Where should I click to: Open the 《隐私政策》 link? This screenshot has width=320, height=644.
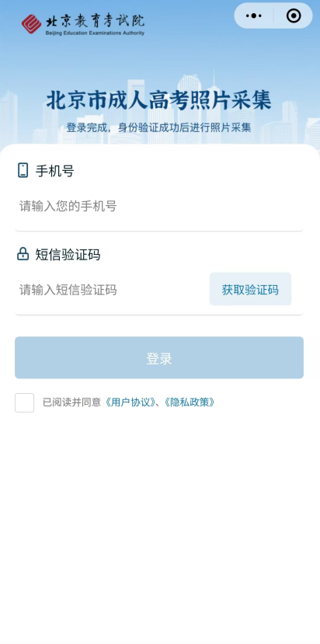190,402
